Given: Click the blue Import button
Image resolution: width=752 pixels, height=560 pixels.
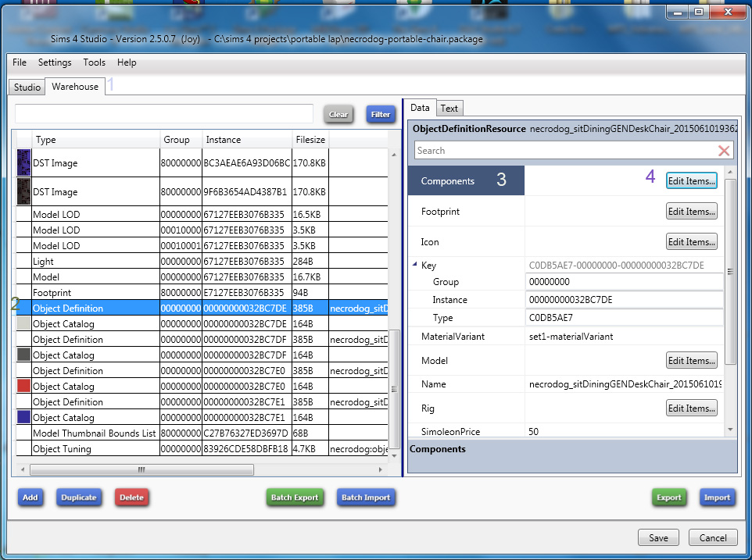Looking at the screenshot, I should pos(717,498).
